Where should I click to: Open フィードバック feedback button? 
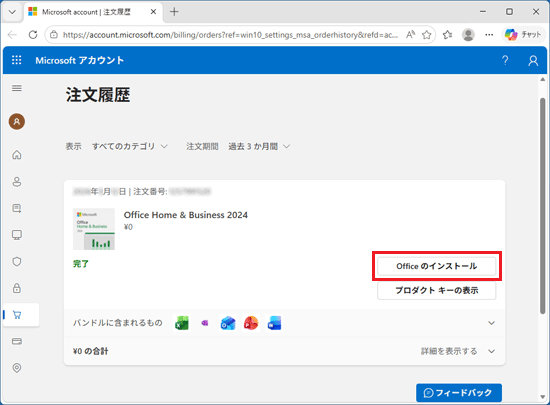[459, 393]
